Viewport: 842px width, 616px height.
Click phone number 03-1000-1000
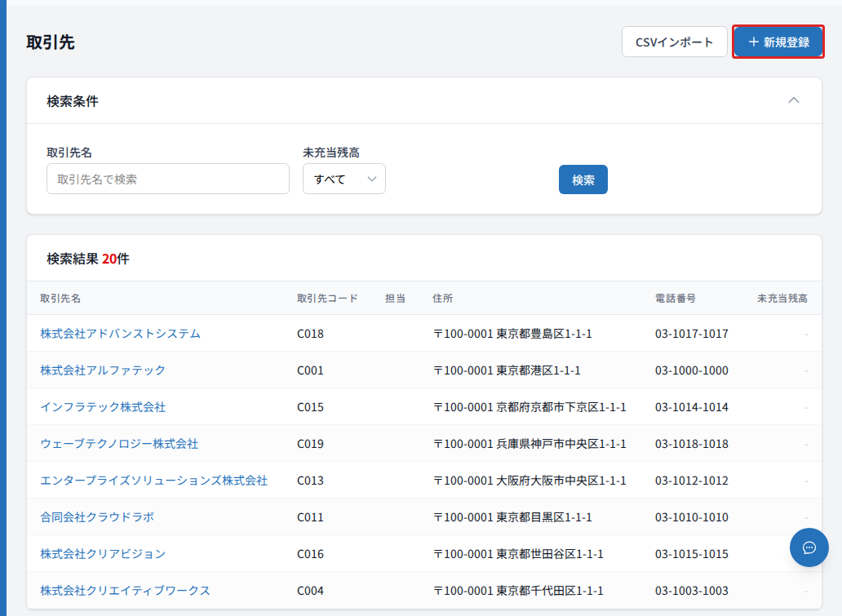click(x=692, y=370)
